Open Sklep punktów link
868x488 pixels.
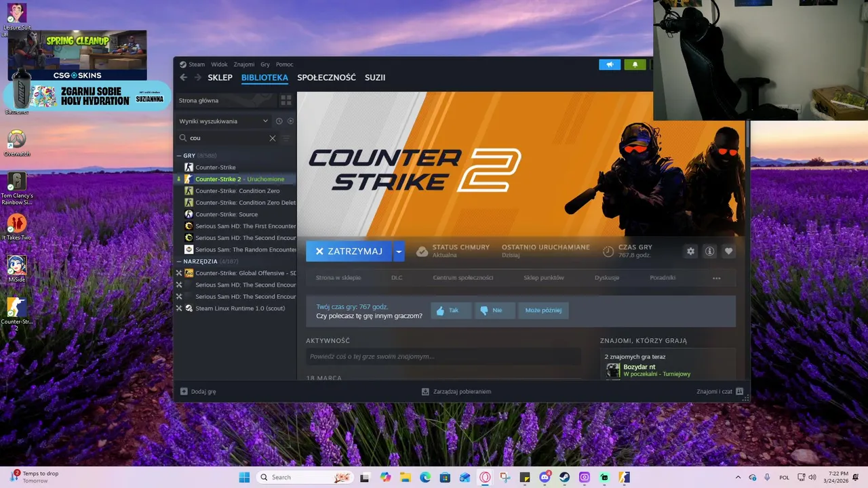[544, 278]
